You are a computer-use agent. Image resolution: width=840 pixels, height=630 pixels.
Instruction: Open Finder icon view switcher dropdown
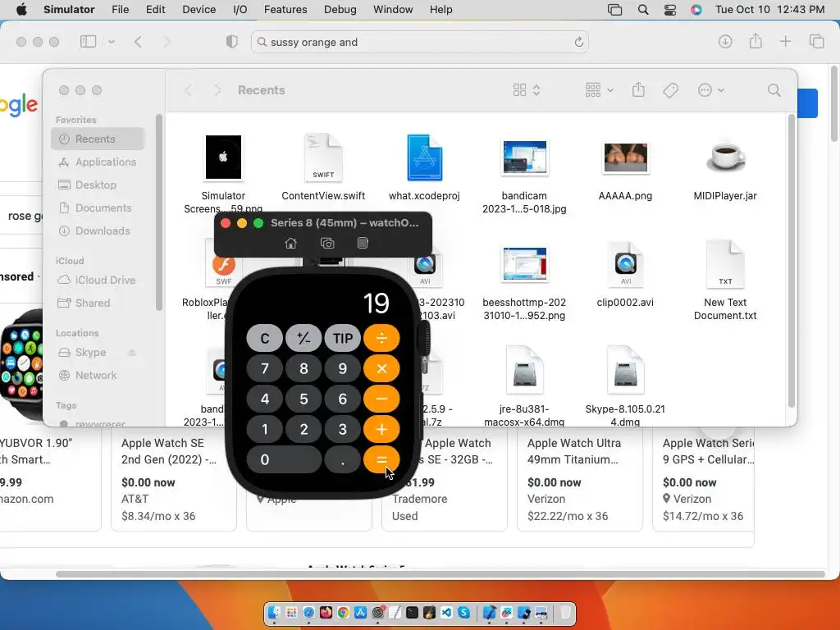coord(527,90)
